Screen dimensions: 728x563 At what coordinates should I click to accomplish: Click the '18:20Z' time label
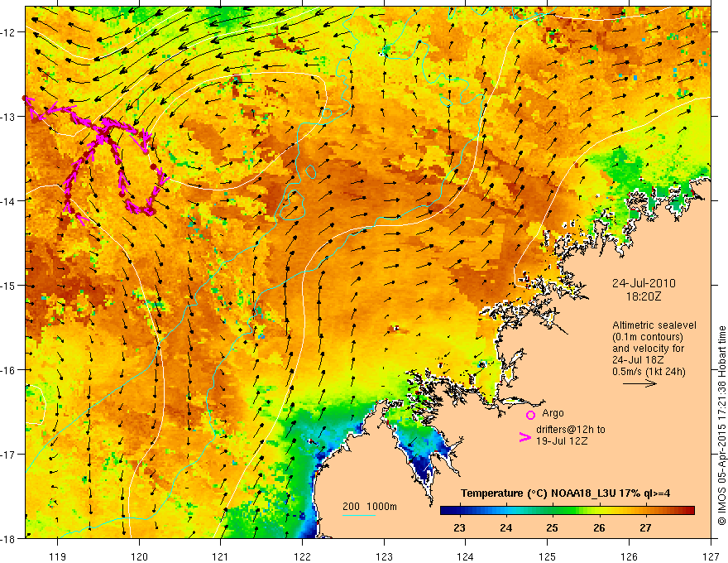click(643, 296)
